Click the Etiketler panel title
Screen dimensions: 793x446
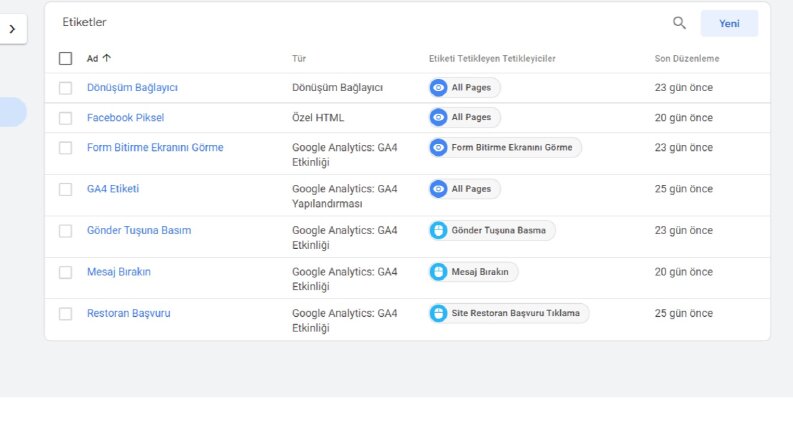click(x=84, y=22)
